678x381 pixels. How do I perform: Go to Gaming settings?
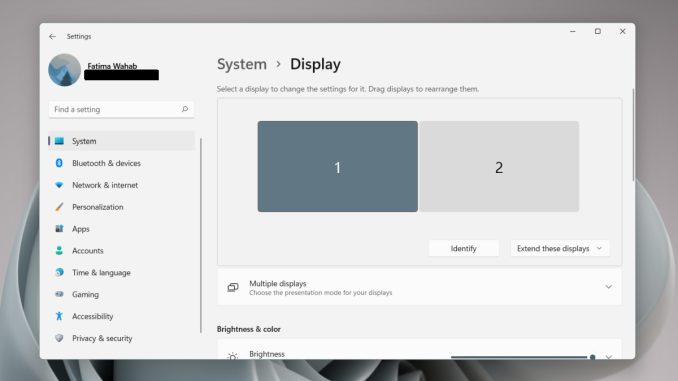[122, 295]
